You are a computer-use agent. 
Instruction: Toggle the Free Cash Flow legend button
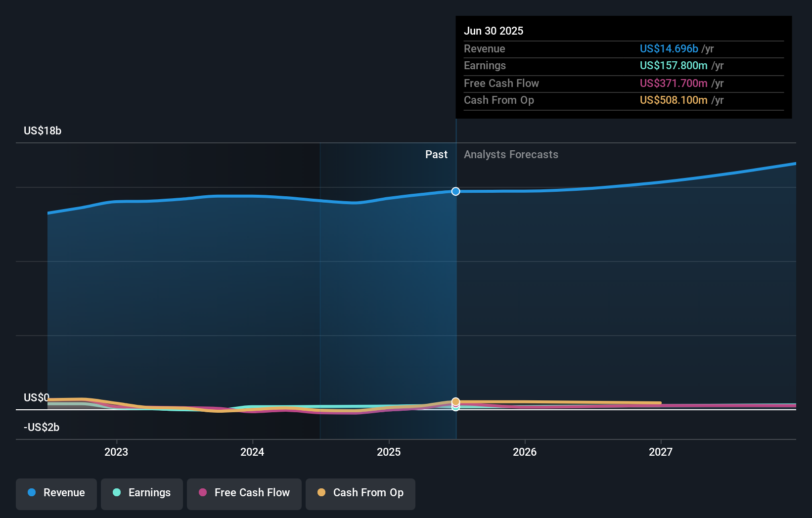point(244,494)
